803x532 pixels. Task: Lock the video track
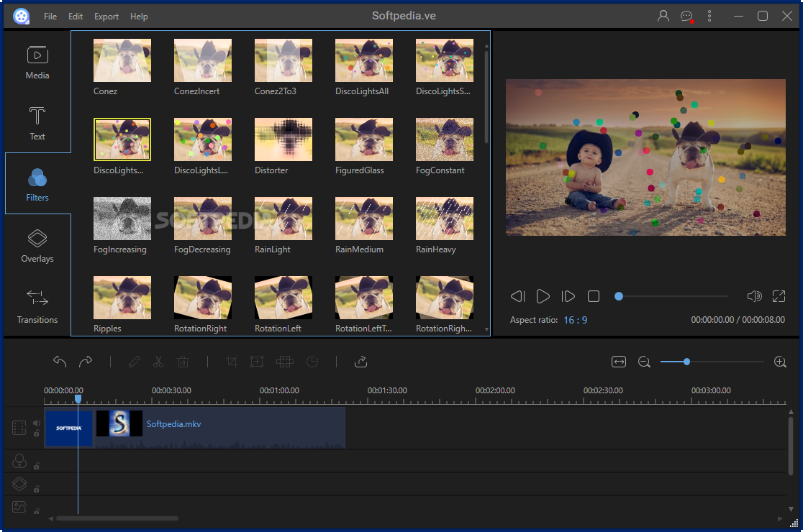[x=37, y=434]
